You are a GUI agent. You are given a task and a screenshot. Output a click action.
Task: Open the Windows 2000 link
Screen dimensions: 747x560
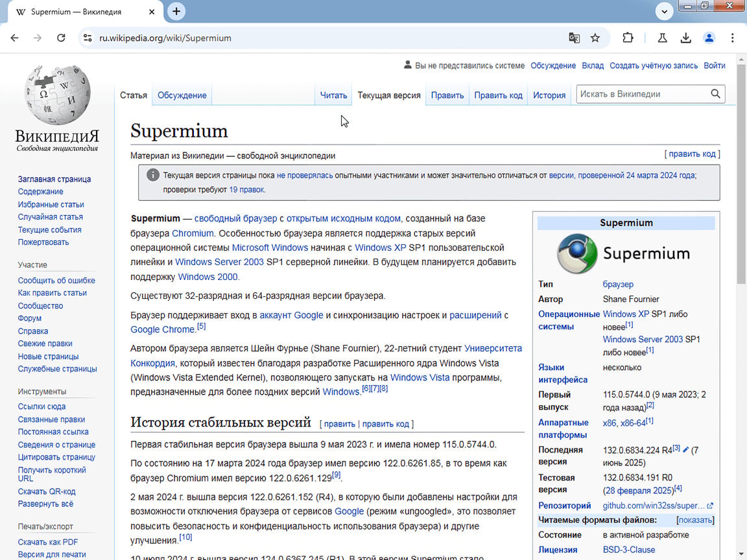(x=207, y=277)
